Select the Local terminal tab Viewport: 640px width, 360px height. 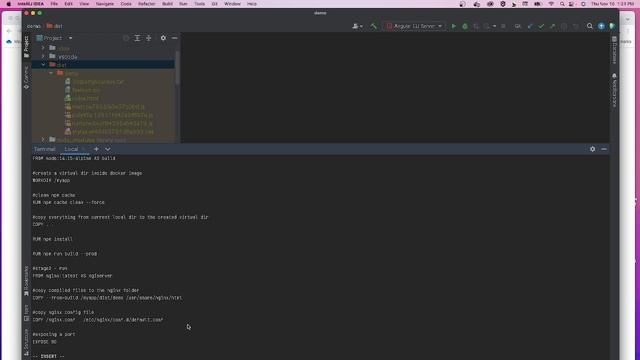[71, 149]
